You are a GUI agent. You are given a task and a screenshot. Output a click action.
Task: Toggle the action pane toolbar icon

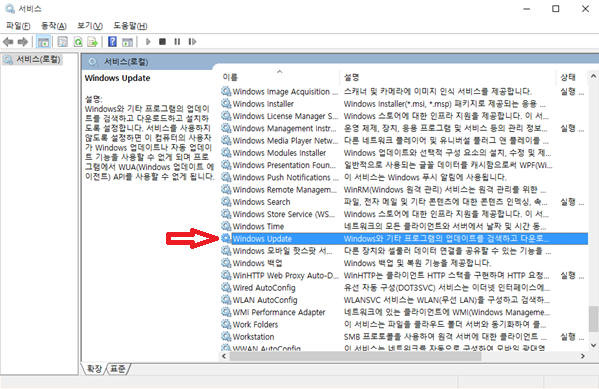127,42
